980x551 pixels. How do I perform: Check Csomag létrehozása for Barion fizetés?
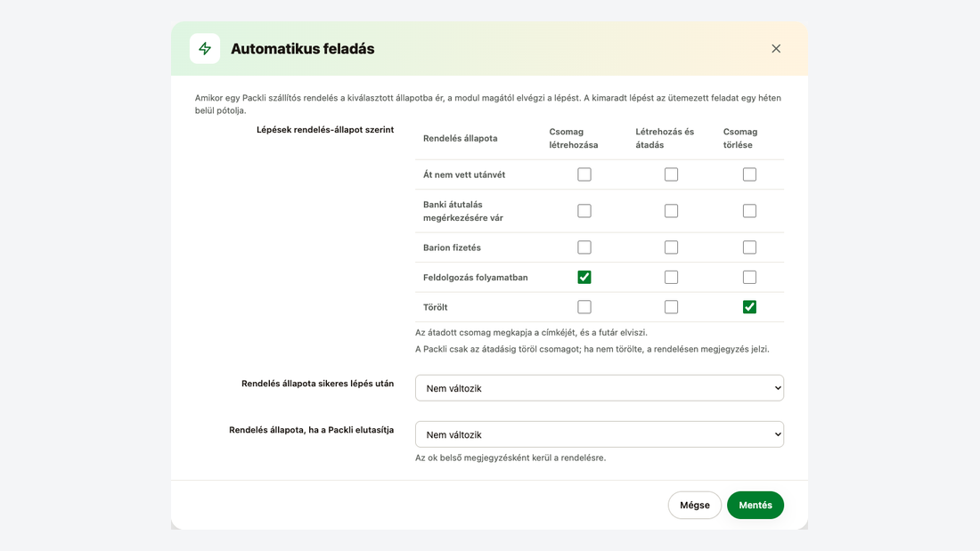[x=584, y=247]
